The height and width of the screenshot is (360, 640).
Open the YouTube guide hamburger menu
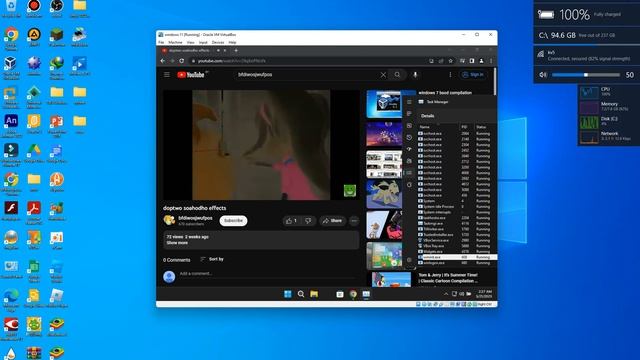(167, 75)
